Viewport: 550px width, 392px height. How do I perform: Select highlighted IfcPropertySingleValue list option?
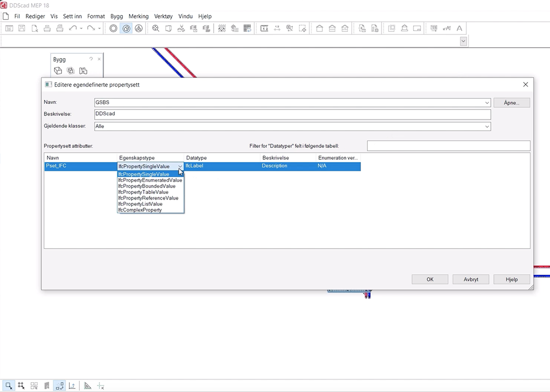click(x=150, y=174)
